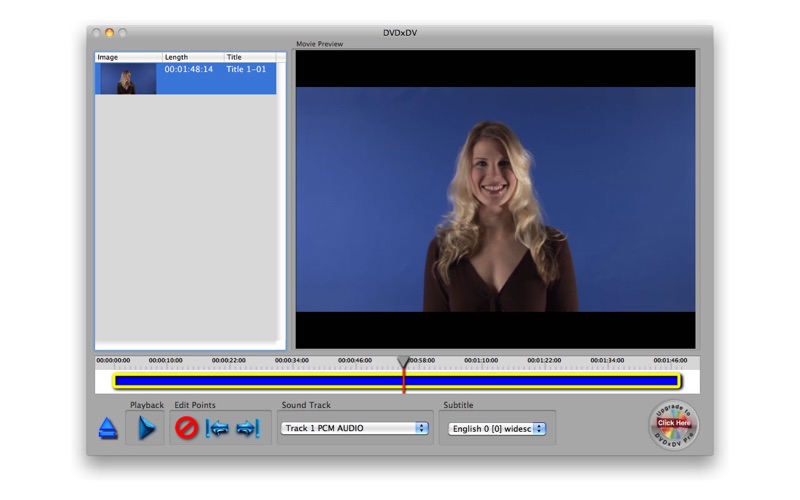Open the Subtitle dropdown menu
Image resolution: width=800 pixels, height=500 pixels.
pos(497,428)
